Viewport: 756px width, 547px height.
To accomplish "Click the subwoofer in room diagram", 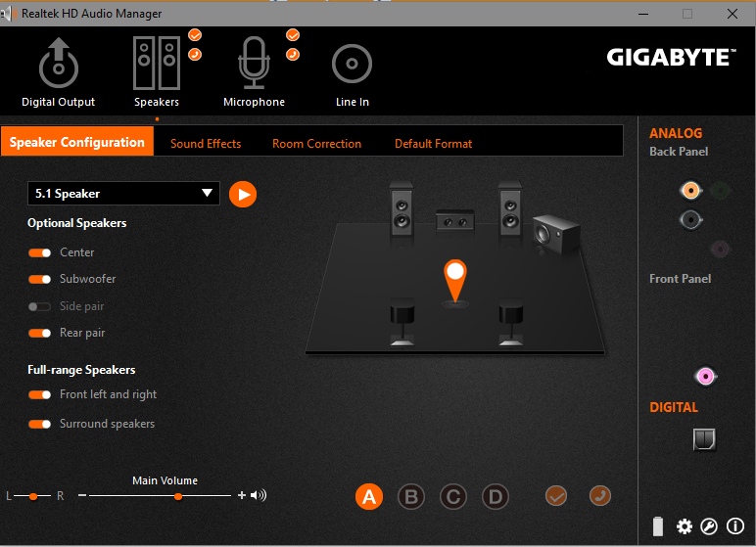I will 556,234.
